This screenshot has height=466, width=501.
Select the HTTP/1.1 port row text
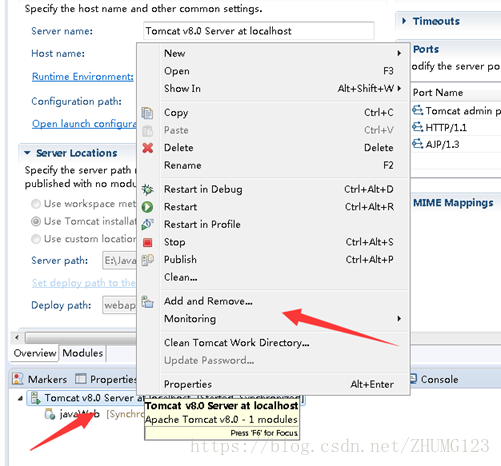(x=446, y=127)
